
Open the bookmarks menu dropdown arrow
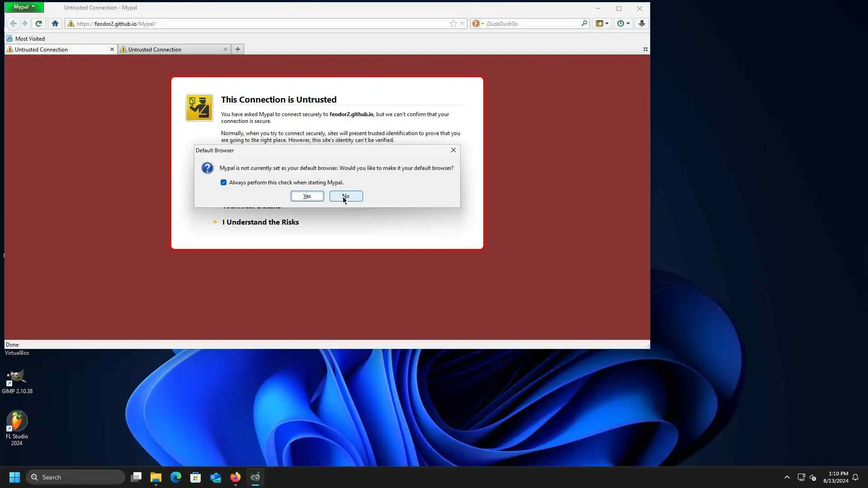tap(607, 23)
